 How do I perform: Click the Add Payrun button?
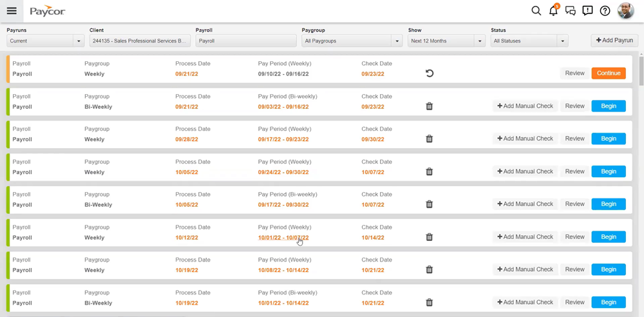coord(614,41)
